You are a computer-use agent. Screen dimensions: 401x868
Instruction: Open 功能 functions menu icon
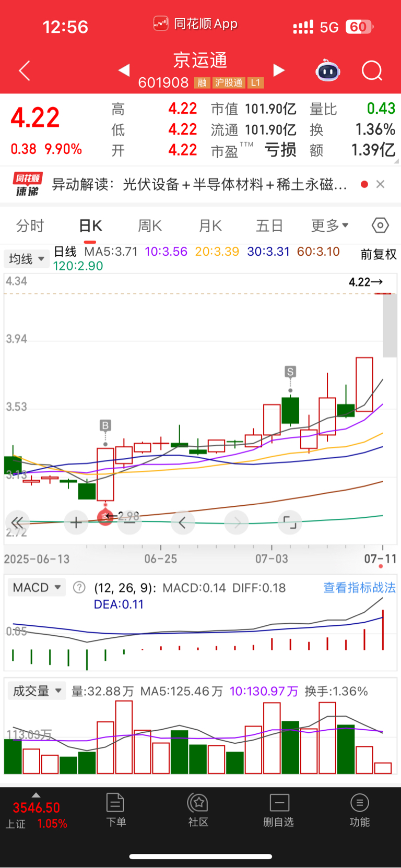coord(359,810)
